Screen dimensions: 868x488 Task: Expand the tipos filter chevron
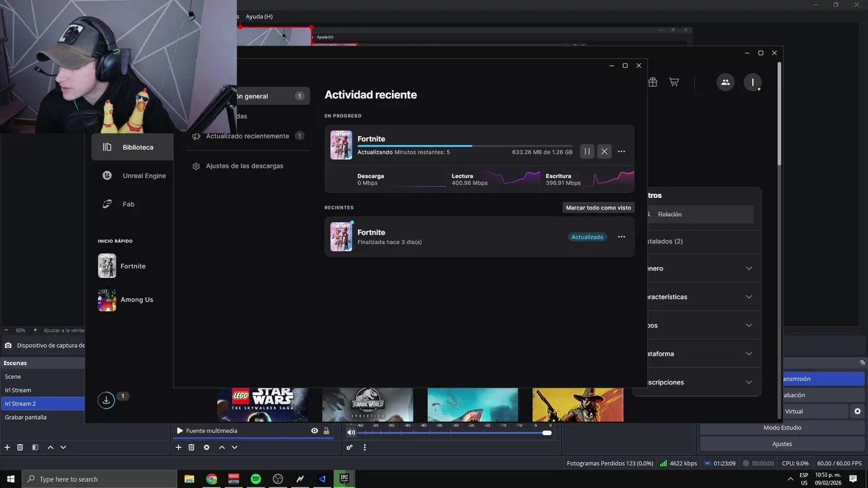point(749,325)
